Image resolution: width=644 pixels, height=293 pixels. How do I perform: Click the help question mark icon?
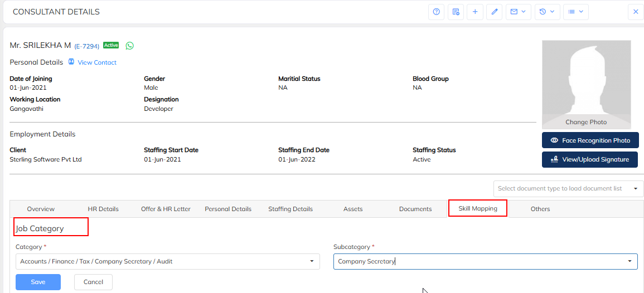tap(436, 12)
